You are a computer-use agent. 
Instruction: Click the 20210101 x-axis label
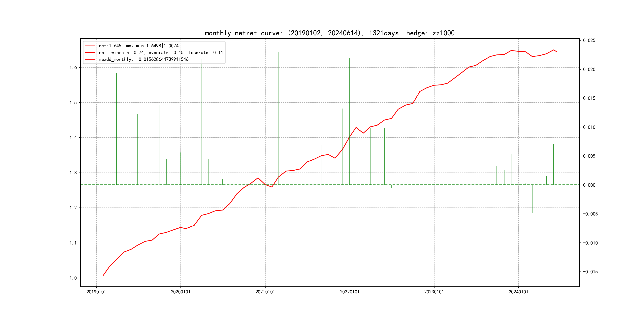tap(265, 292)
